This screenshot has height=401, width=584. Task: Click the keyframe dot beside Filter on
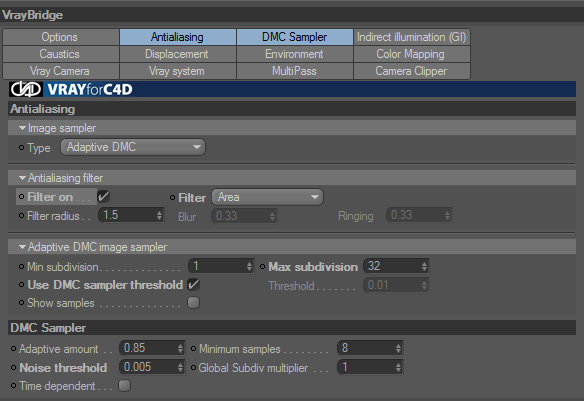click(x=22, y=197)
